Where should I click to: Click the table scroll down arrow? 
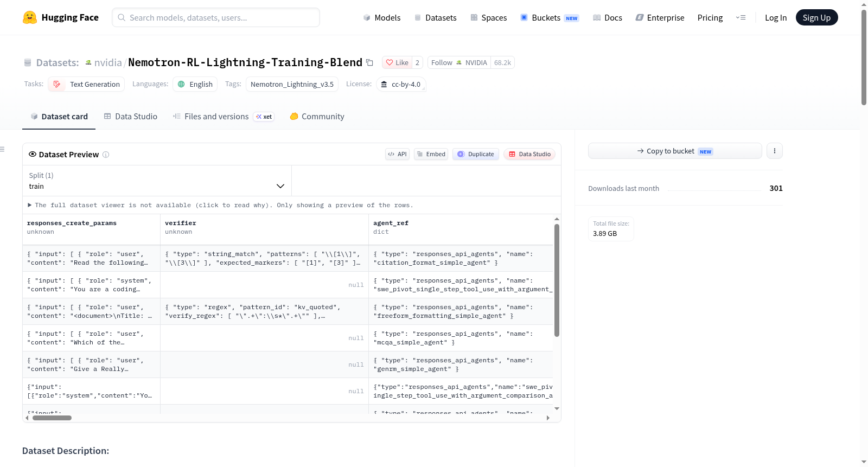point(557,408)
